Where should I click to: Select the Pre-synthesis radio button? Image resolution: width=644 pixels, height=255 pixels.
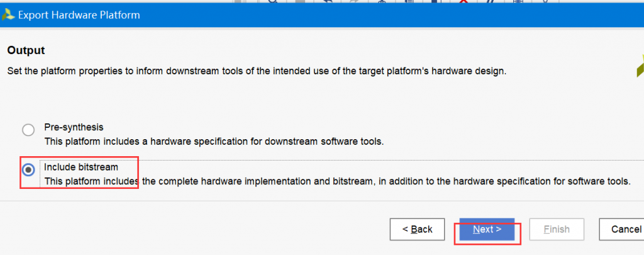point(28,130)
